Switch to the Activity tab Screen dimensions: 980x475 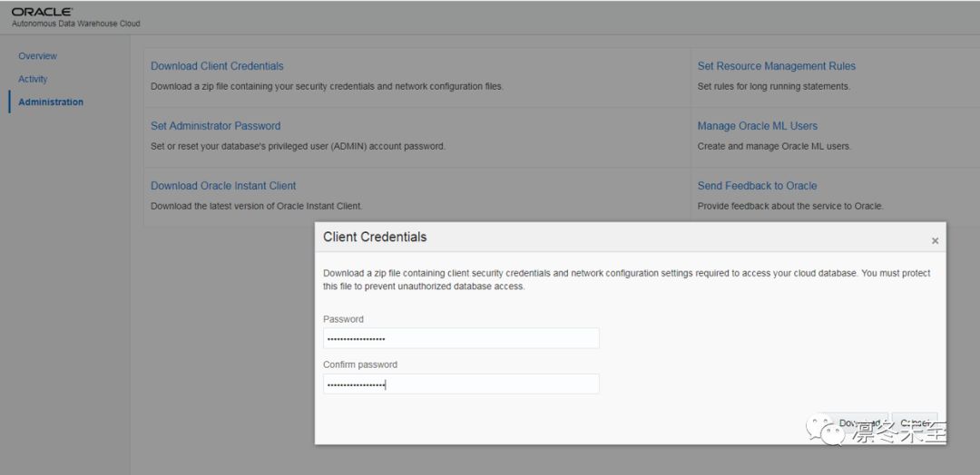pyautogui.click(x=33, y=79)
